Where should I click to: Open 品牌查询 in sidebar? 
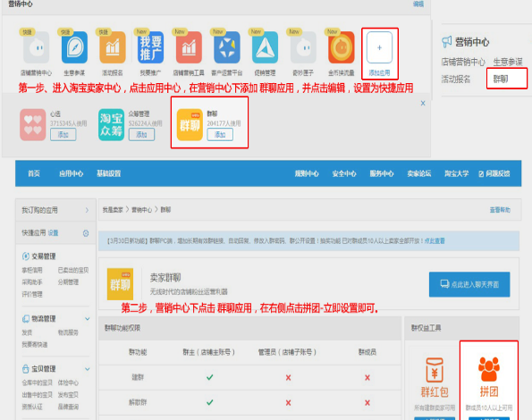[68, 407]
